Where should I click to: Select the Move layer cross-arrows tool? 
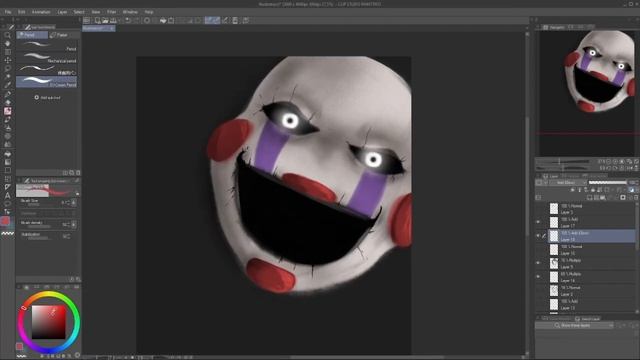click(x=7, y=60)
